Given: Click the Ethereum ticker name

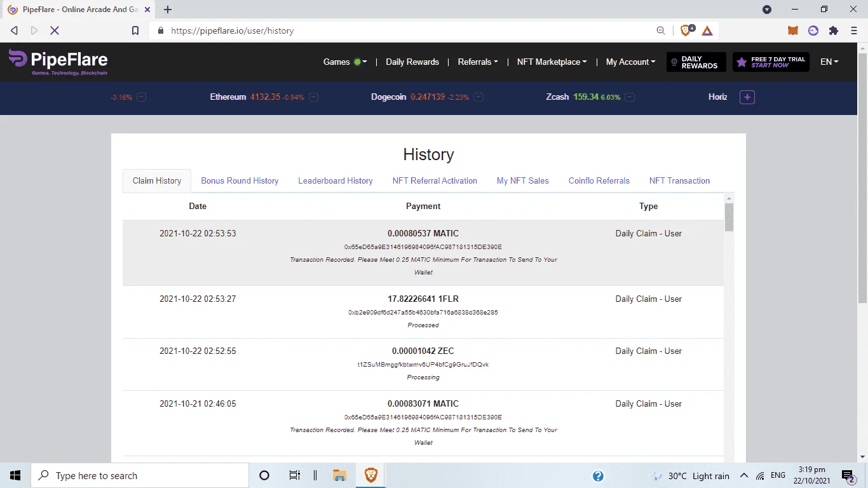Looking at the screenshot, I should (228, 97).
